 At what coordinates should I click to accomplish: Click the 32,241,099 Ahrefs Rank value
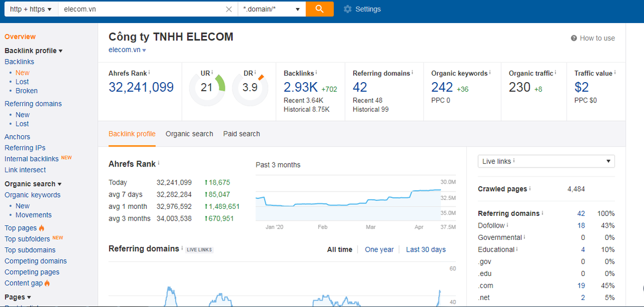click(141, 87)
